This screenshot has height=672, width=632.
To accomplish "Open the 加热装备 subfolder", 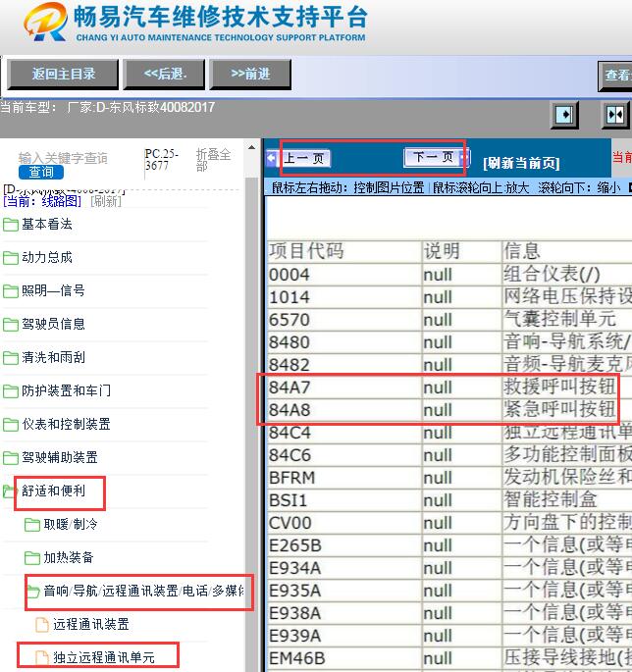I will click(x=59, y=557).
